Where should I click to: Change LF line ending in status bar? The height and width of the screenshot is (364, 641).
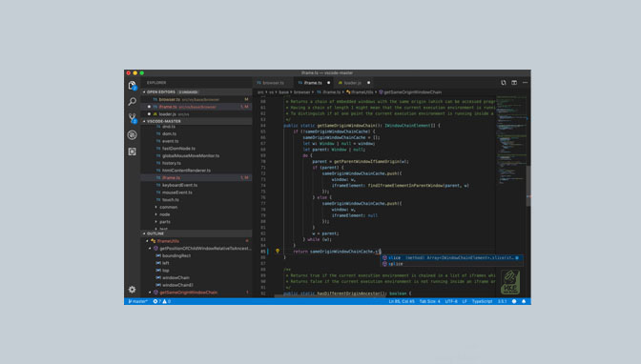point(465,301)
